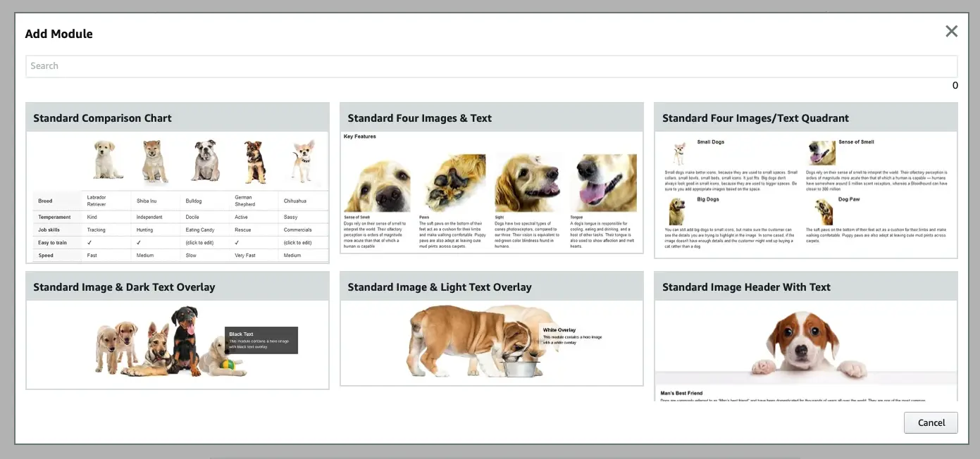Viewport: 980px width, 459px height.
Task: Choose Standard Image & Dark Text Overlay title
Action: tap(124, 287)
